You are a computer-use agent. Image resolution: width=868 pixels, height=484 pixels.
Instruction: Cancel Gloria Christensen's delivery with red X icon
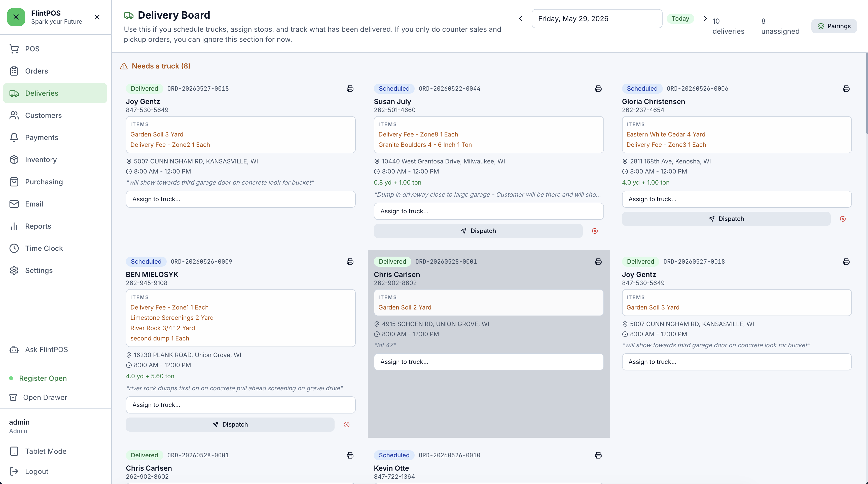(x=843, y=219)
